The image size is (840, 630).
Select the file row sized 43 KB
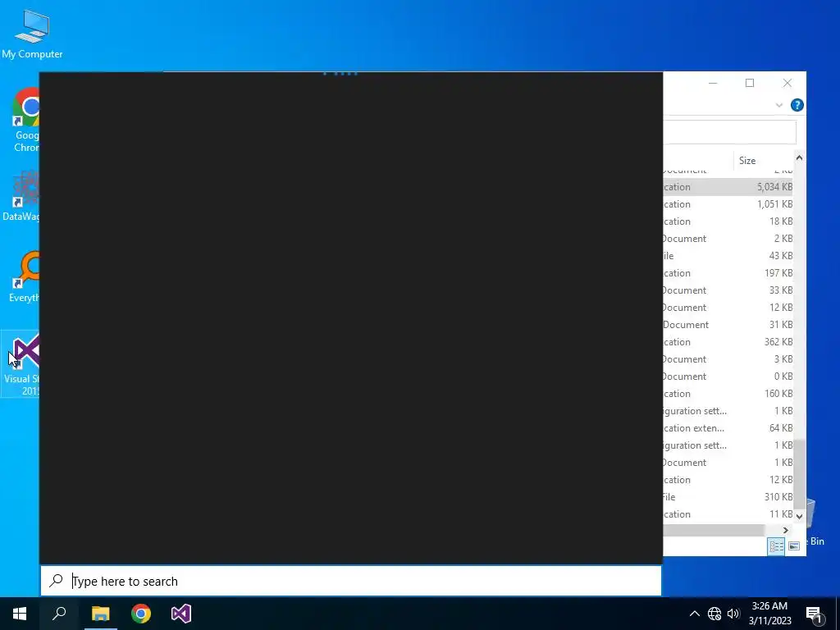(728, 256)
